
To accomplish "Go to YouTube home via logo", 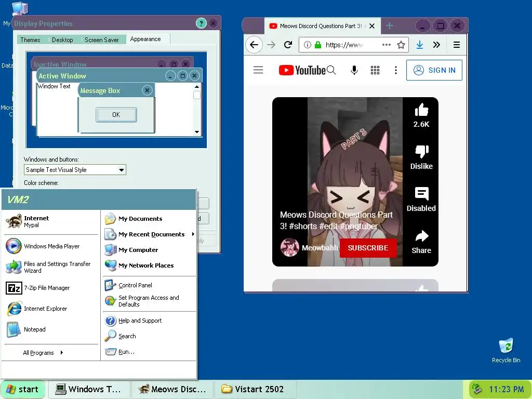I will point(302,70).
